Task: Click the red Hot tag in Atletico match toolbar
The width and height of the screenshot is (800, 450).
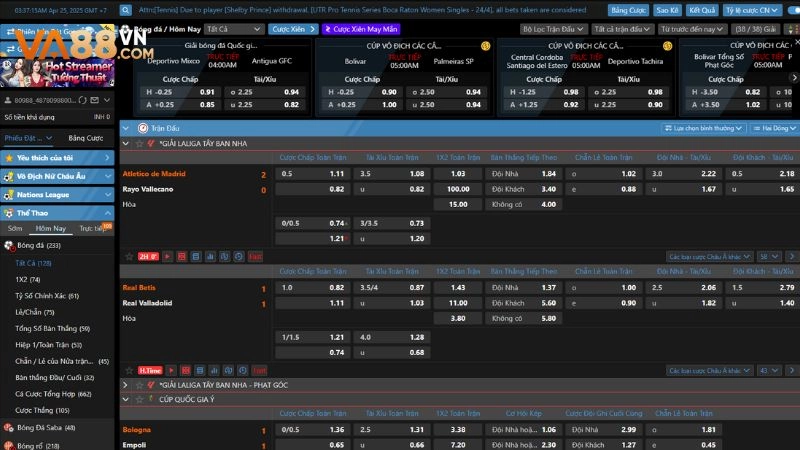Action: pyautogui.click(x=255, y=257)
